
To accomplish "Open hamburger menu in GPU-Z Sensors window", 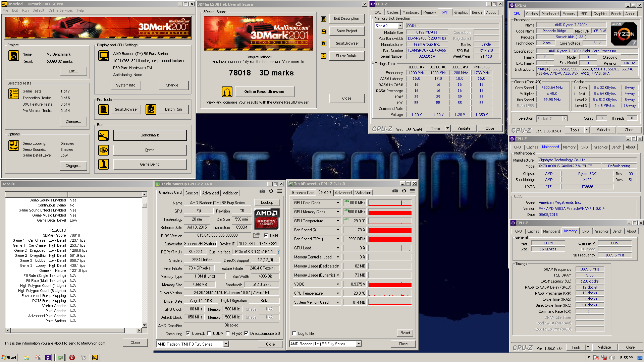I will 412,191.
